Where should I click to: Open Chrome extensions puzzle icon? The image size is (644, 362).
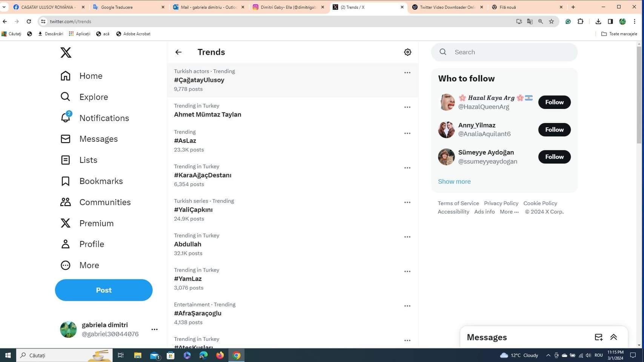click(580, 21)
